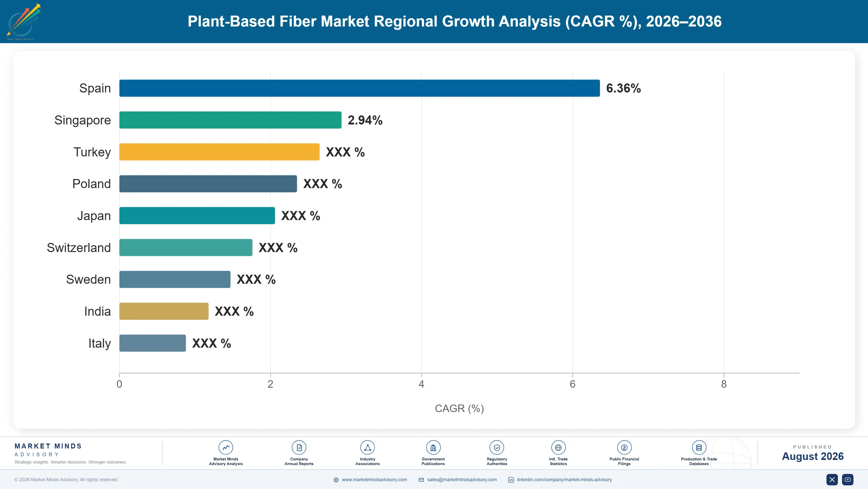
Task: Click the Government Publications building icon
Action: [x=433, y=447]
